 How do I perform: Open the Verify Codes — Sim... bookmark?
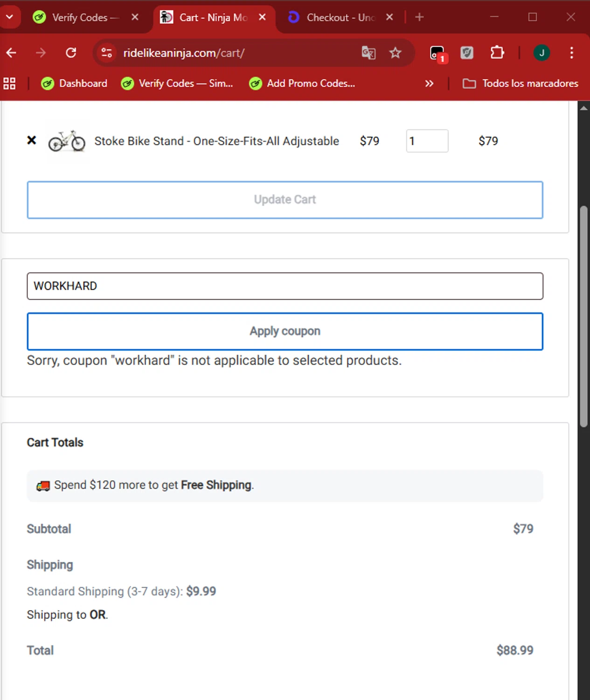click(x=177, y=84)
